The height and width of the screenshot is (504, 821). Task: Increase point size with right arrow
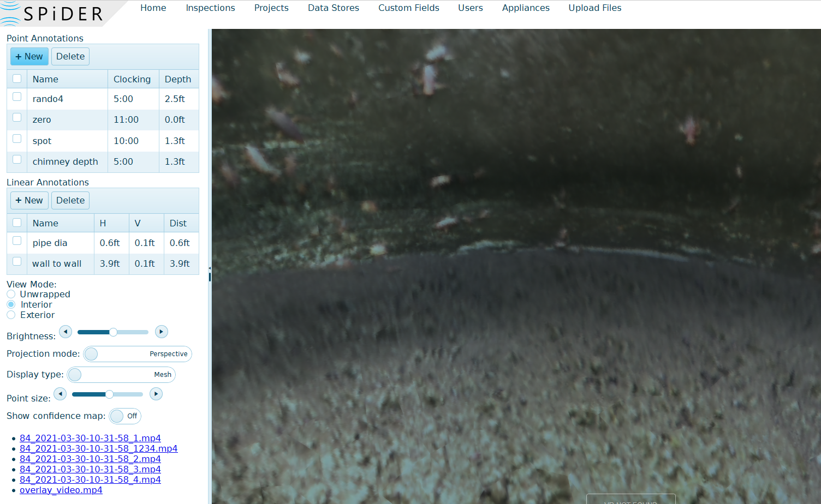(156, 394)
